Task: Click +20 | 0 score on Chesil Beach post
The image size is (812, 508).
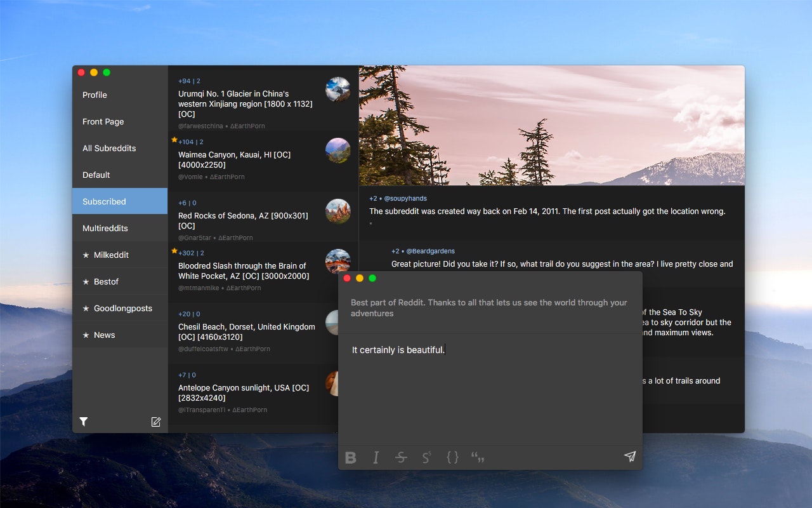Action: click(189, 314)
